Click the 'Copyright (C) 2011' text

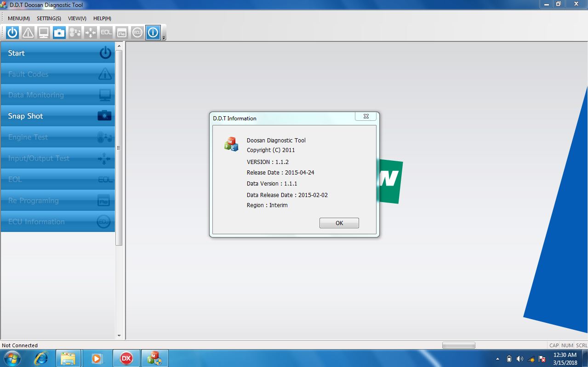[x=271, y=150]
